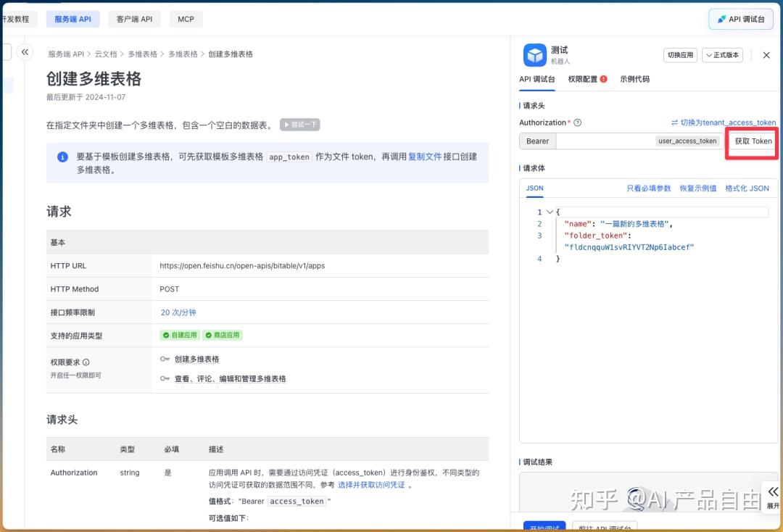Click the 最后更新于 2024-11-07 text
This screenshot has height=532, width=783.
86,97
